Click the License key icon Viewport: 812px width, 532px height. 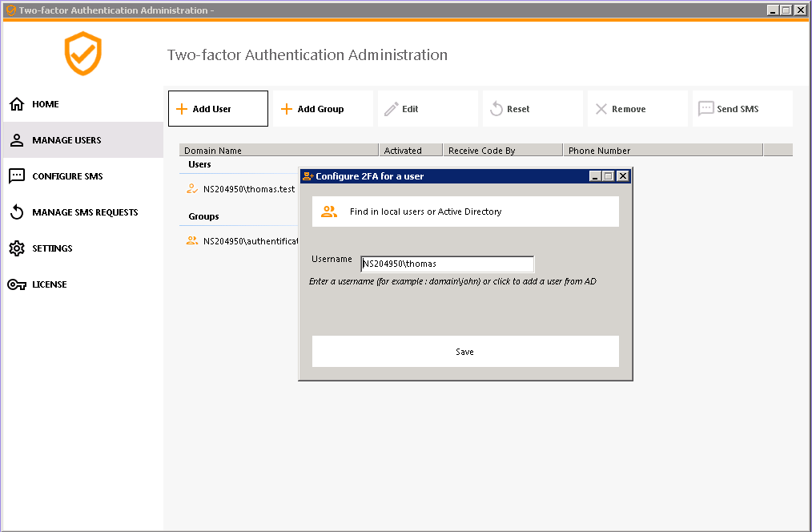pyautogui.click(x=17, y=284)
